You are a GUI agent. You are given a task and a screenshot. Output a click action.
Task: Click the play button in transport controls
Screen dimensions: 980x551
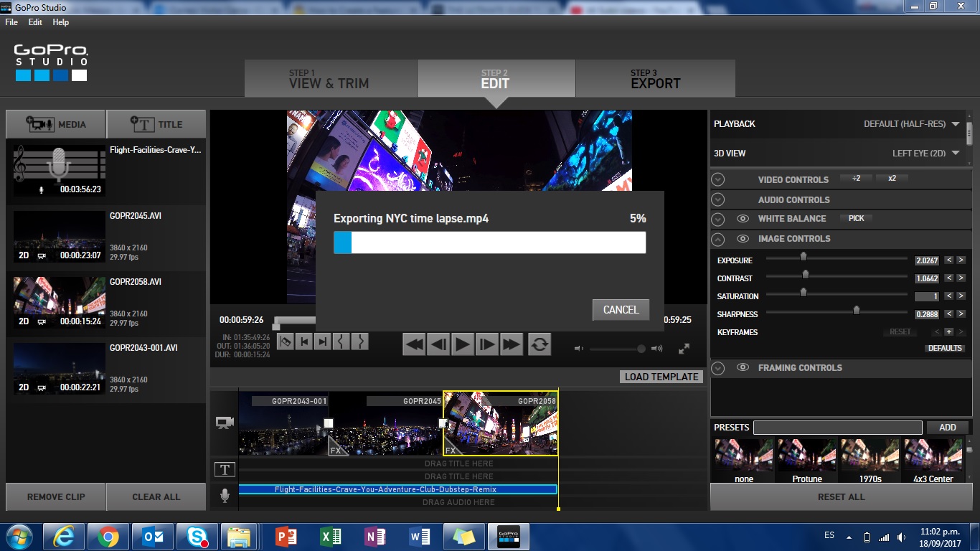point(463,344)
